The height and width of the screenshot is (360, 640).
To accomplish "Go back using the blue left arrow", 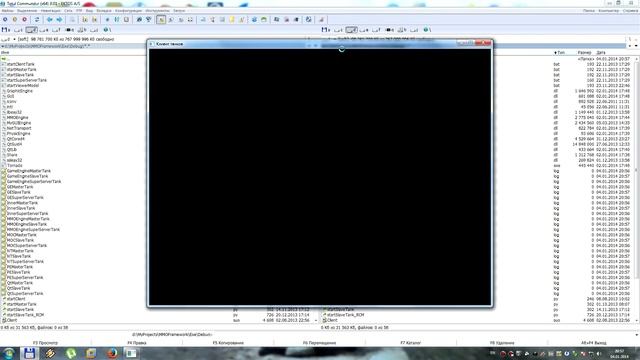I will click(x=49, y=20).
